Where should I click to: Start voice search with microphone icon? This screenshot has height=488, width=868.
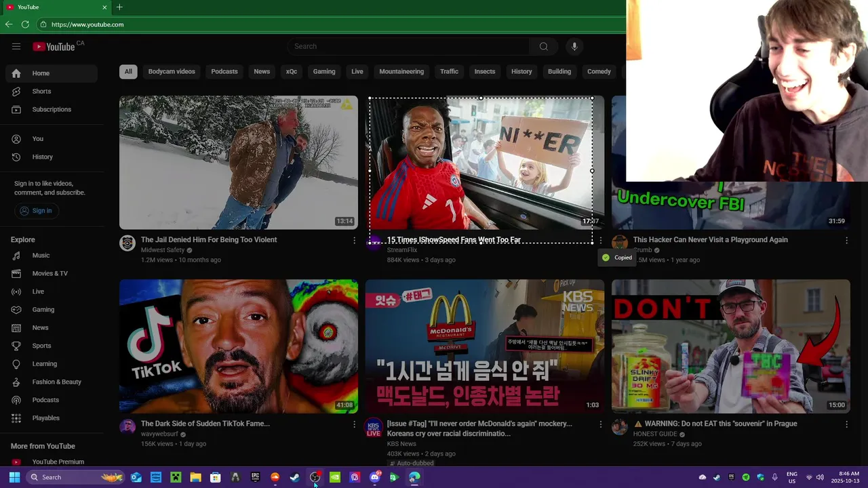pyautogui.click(x=574, y=46)
